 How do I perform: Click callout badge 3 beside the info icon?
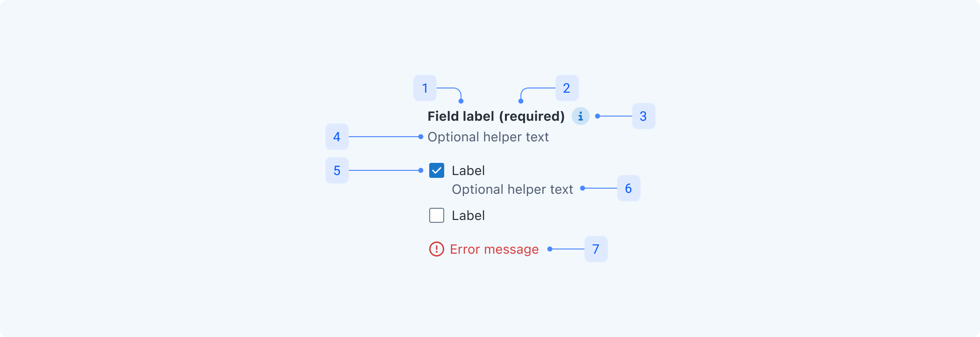[x=644, y=116]
